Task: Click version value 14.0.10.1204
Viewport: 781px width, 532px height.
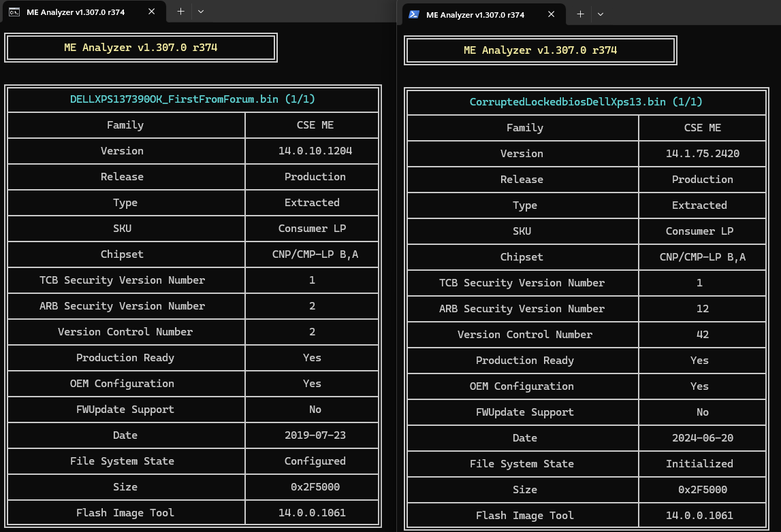Action: [315, 151]
